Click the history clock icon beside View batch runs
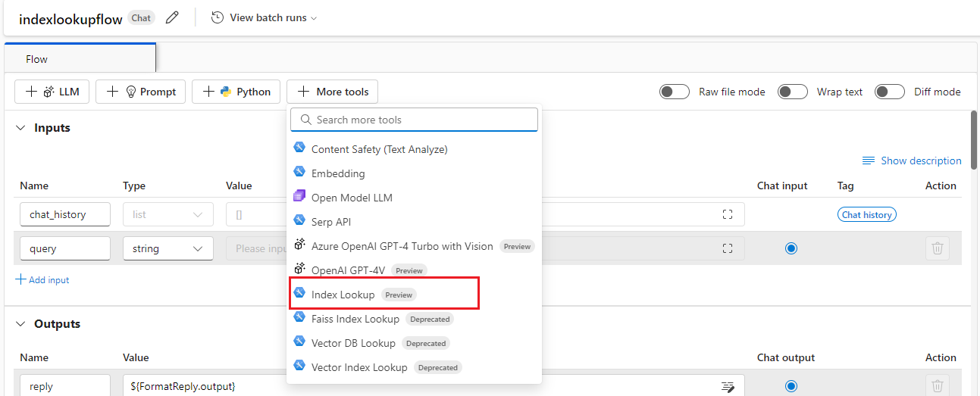Viewport: 980px width, 396px height. 218,17
